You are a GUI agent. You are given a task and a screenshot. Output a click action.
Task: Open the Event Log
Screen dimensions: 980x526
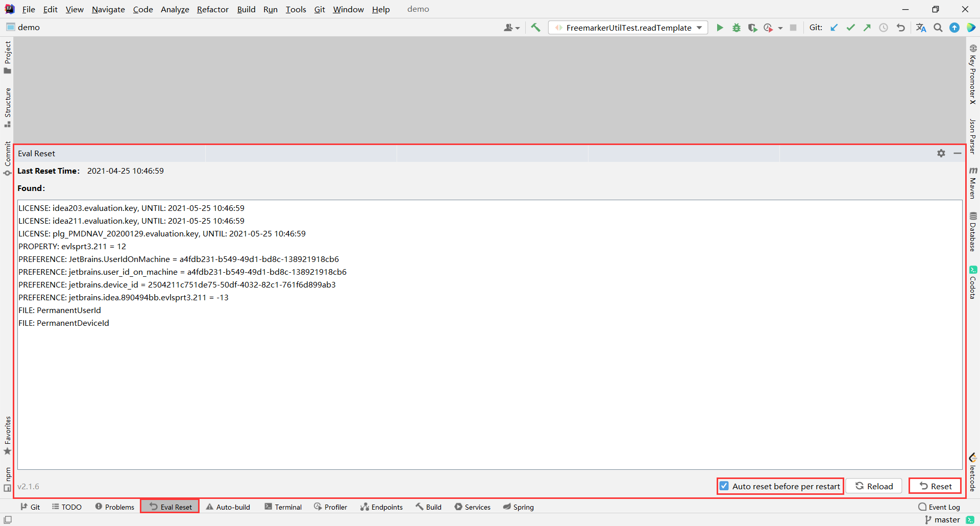[x=939, y=507]
